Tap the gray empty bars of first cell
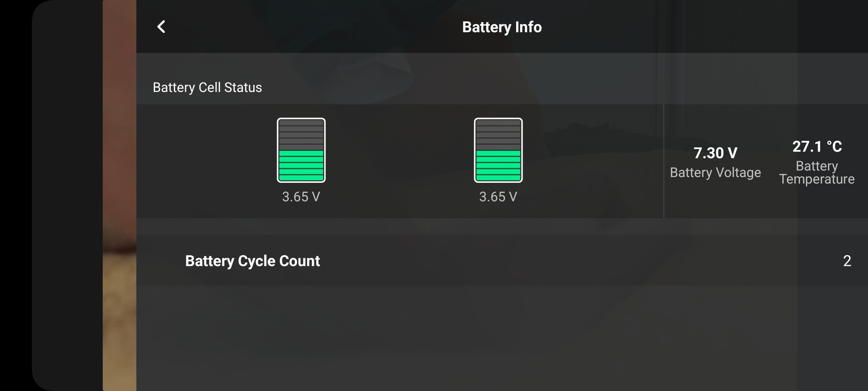 click(x=301, y=134)
